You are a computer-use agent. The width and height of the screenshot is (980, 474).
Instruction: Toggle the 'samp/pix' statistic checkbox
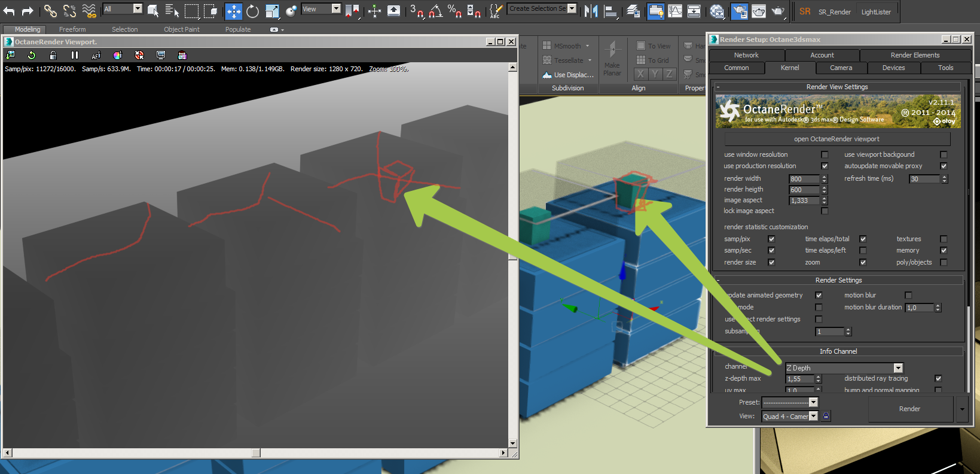[771, 239]
